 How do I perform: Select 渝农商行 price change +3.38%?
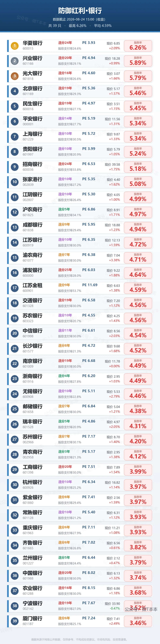(114, 260)
